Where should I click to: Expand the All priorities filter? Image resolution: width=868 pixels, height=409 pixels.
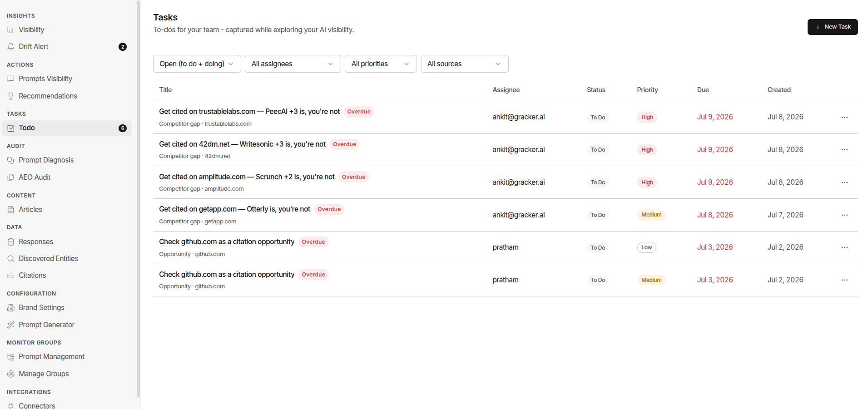(x=381, y=64)
